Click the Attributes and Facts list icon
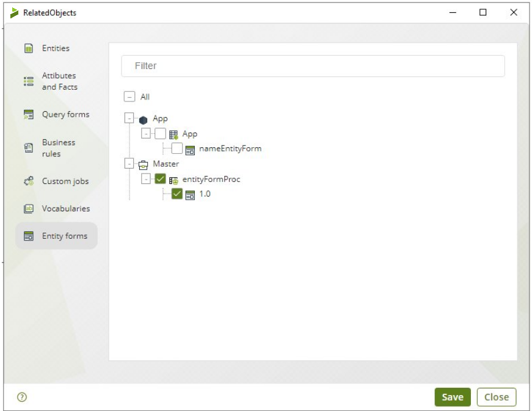This screenshot has width=532, height=411. point(28,81)
